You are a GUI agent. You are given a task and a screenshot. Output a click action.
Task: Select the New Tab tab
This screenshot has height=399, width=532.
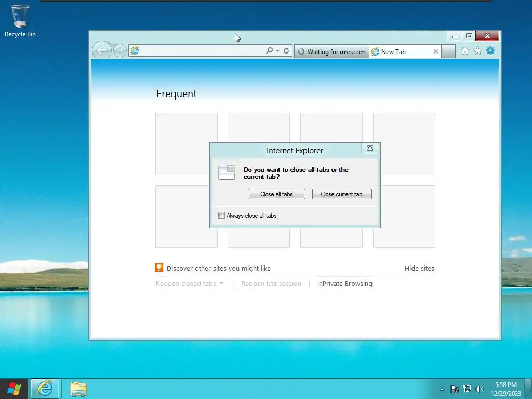click(x=404, y=51)
